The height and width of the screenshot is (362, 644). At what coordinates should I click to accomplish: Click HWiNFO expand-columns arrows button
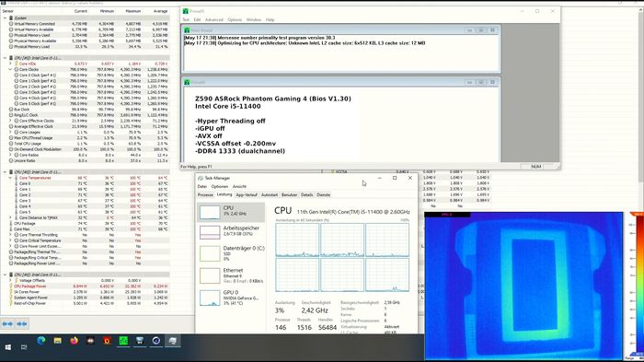tap(7, 324)
